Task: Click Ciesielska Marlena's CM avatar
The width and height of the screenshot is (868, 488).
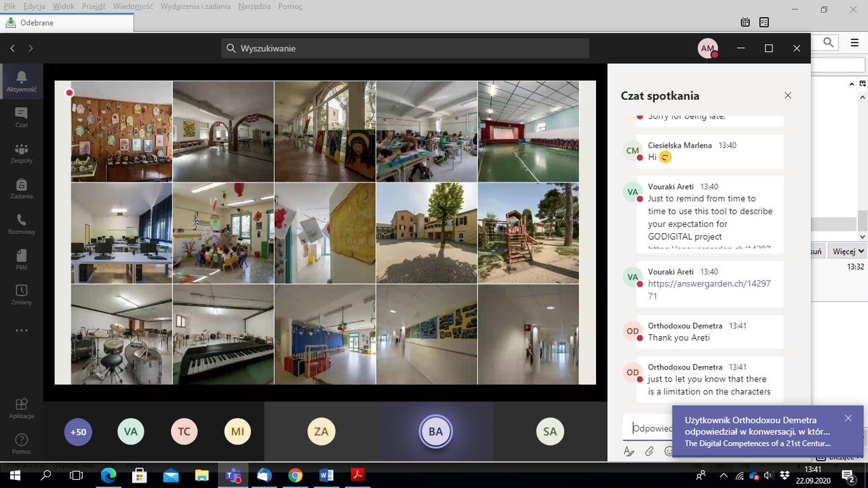Action: 632,150
